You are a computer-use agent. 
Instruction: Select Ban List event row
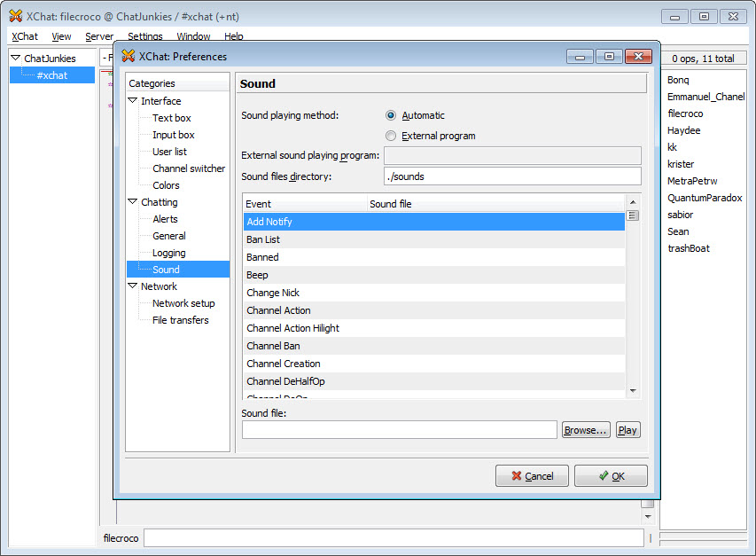pos(434,239)
